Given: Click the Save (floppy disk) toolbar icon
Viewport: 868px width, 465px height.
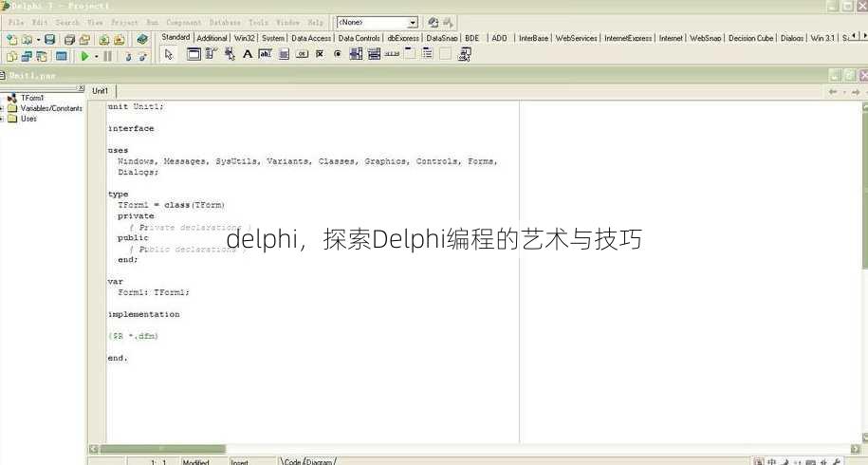Looking at the screenshot, I should coord(50,39).
